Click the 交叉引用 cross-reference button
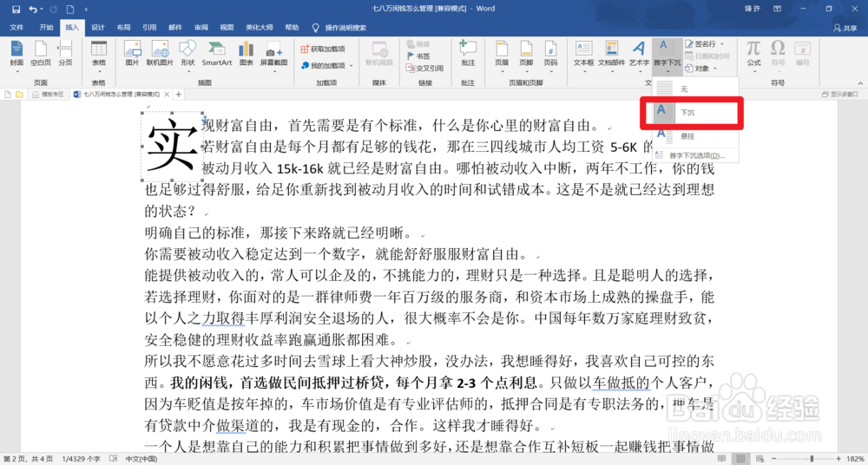The height and width of the screenshot is (465, 868). 425,68
